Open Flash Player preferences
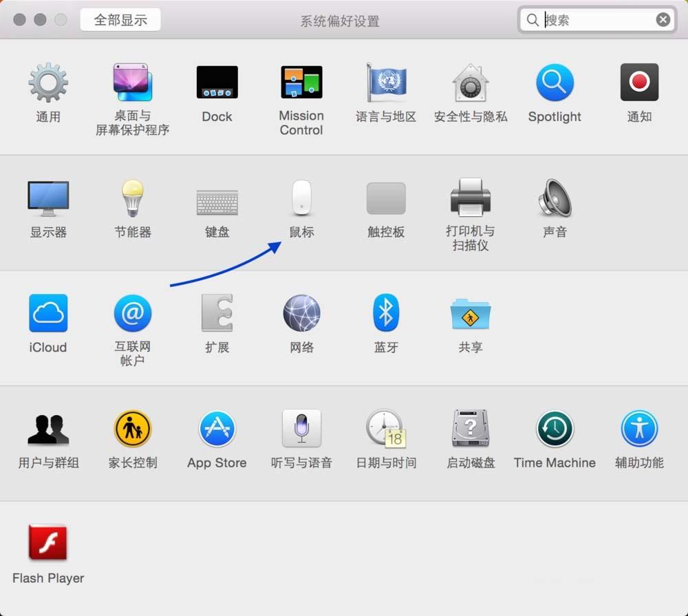The width and height of the screenshot is (688, 616). point(48,544)
